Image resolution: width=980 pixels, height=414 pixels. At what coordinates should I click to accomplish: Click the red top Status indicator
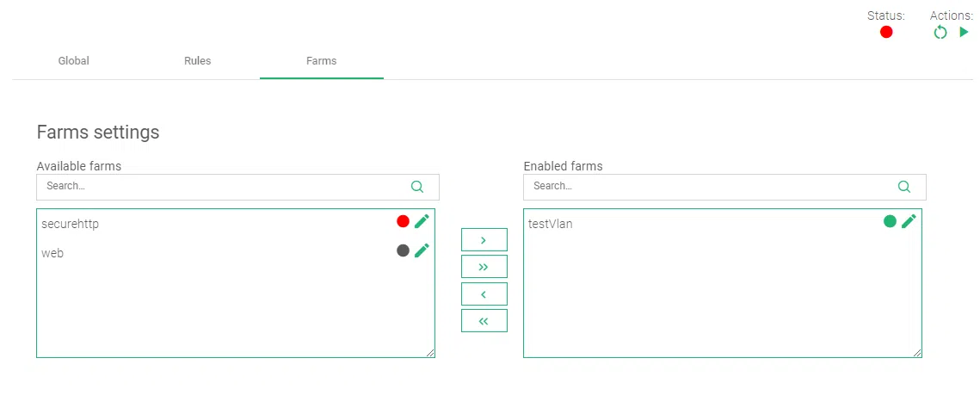886,32
